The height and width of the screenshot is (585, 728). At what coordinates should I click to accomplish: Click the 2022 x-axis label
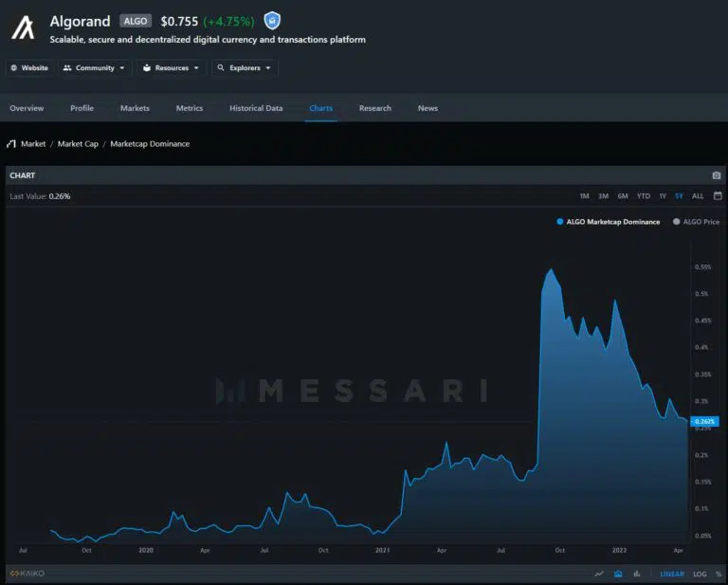619,550
